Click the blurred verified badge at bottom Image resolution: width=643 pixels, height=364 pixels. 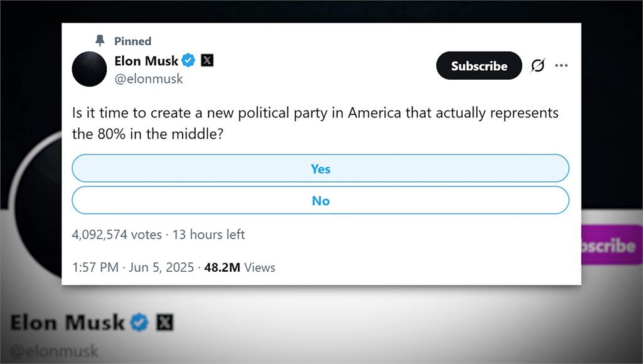[139, 322]
